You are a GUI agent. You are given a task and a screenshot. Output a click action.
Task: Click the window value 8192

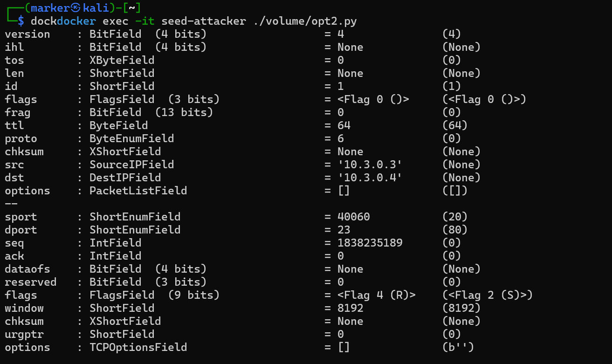coord(351,308)
